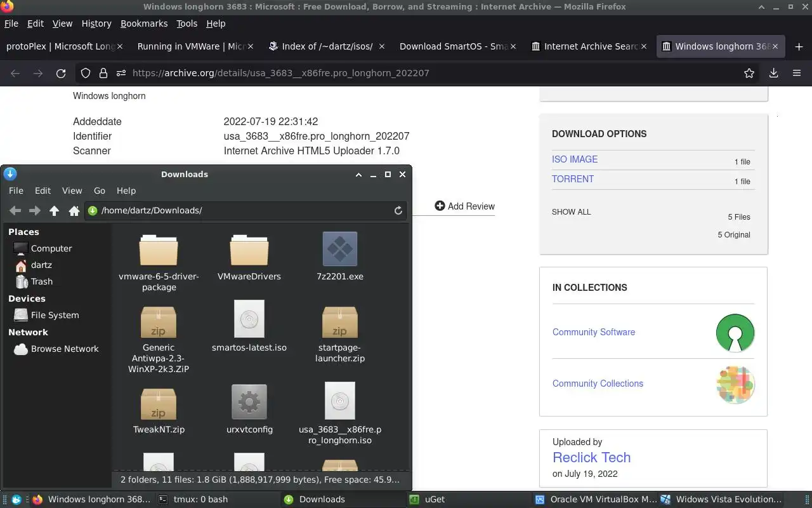Go to home folder in file manager

74,211
